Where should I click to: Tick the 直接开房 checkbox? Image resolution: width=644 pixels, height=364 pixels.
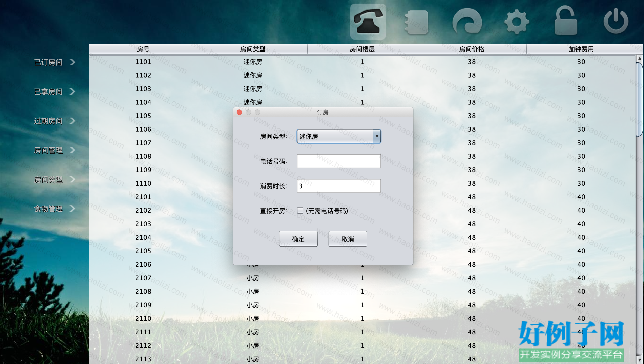click(x=300, y=211)
